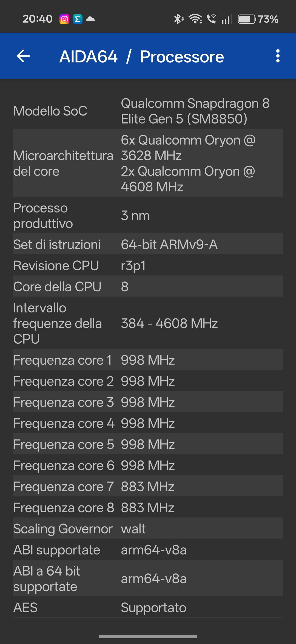Screen dimensions: 296x644
Task: Tap the cloud status bar icon
Action: (x=91, y=19)
